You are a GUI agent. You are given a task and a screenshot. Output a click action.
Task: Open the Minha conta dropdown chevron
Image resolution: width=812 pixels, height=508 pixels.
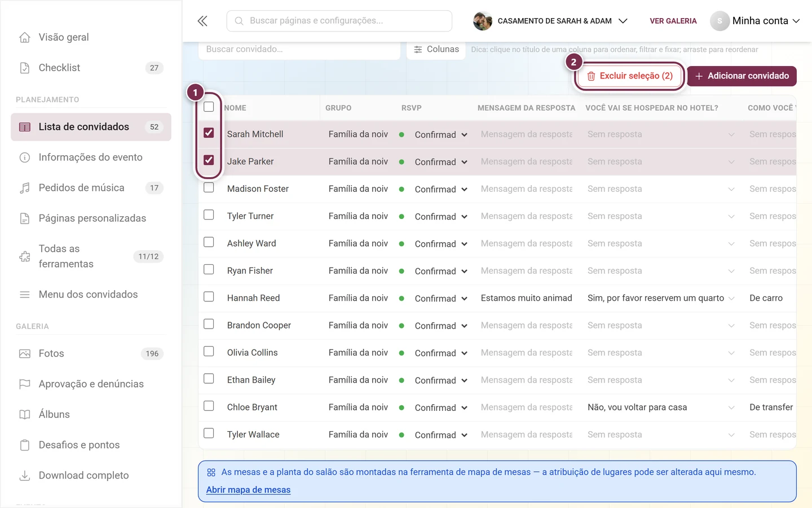796,21
